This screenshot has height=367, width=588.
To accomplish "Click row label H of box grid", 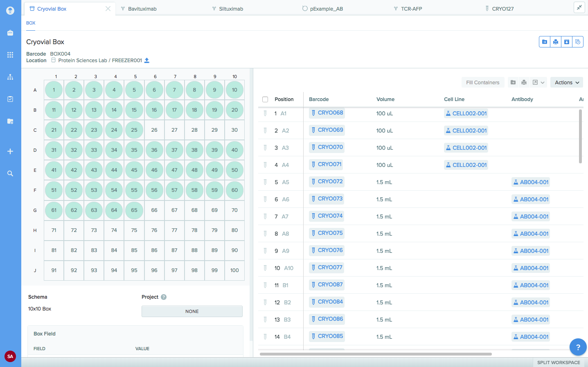I will pos(35,230).
